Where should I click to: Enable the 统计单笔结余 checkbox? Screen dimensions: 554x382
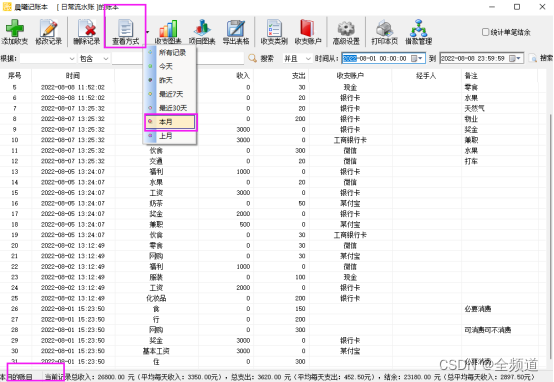point(485,32)
